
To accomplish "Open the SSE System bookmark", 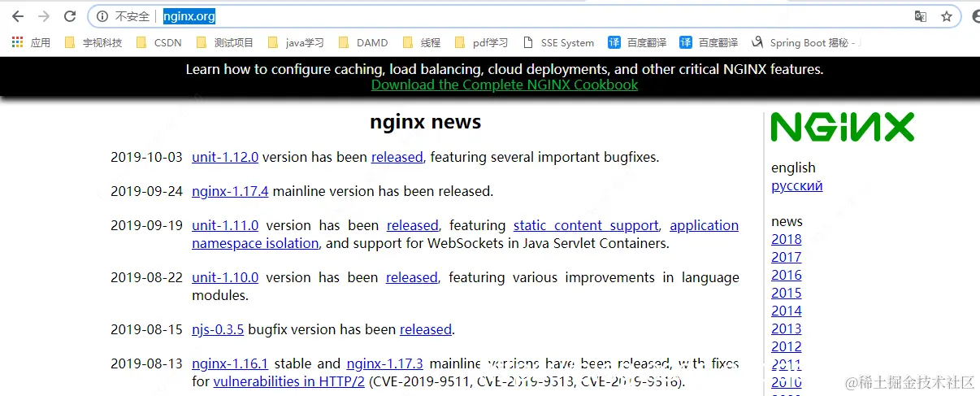I will (x=558, y=42).
